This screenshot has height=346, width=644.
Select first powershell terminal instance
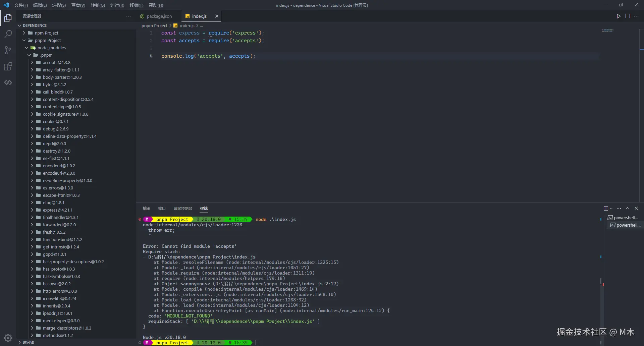[x=623, y=218]
